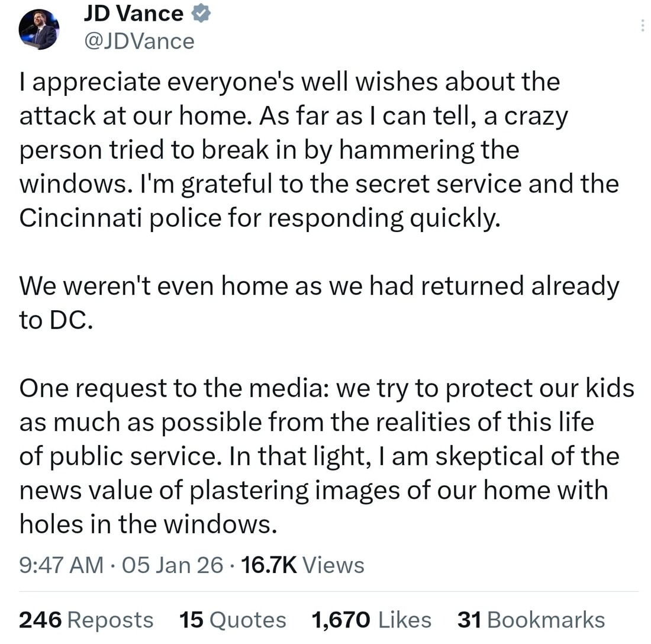Show the 246 Reposts list
The image size is (651, 644).
[86, 620]
